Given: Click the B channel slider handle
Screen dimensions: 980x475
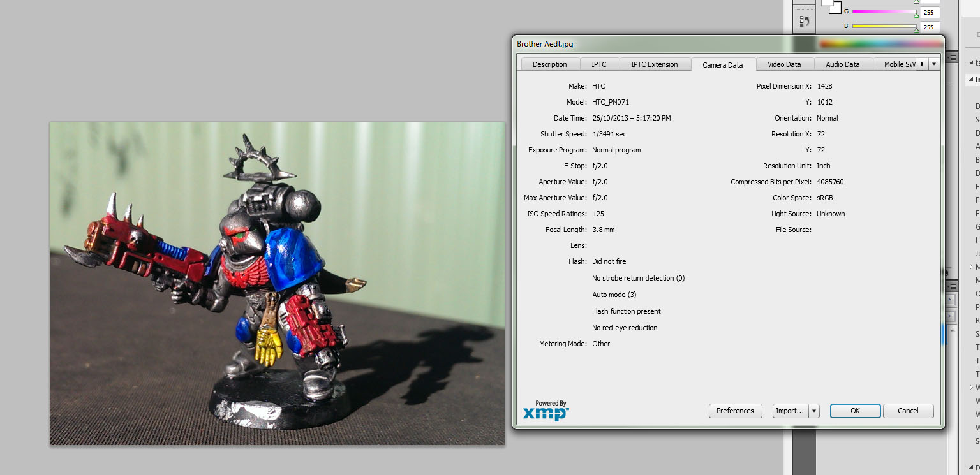Looking at the screenshot, I should pos(916,29).
